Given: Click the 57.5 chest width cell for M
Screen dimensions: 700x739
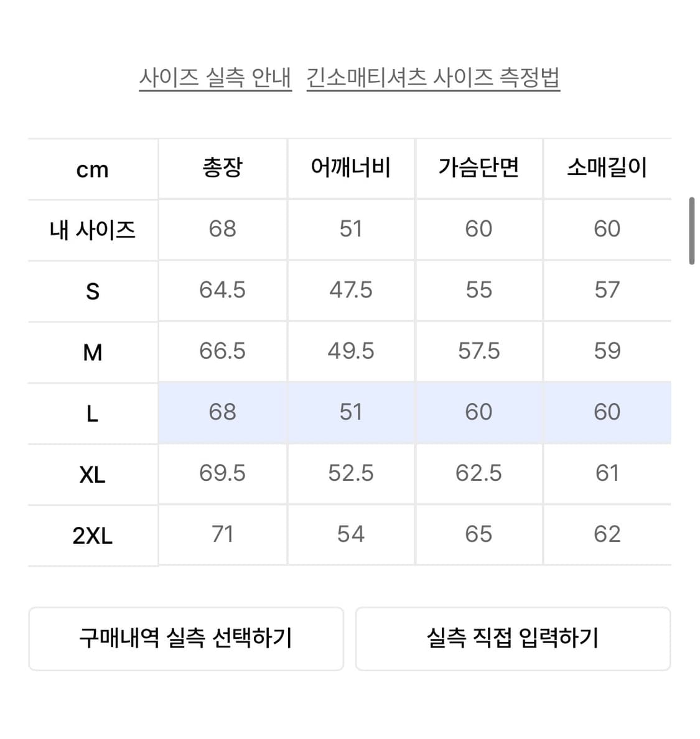Looking at the screenshot, I should [x=478, y=351].
